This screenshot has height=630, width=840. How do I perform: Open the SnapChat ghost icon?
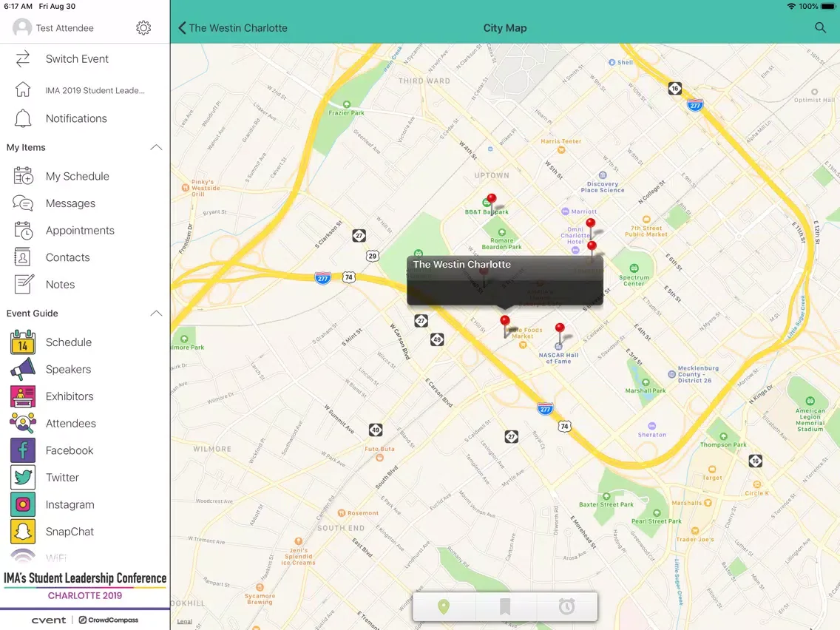click(x=23, y=532)
